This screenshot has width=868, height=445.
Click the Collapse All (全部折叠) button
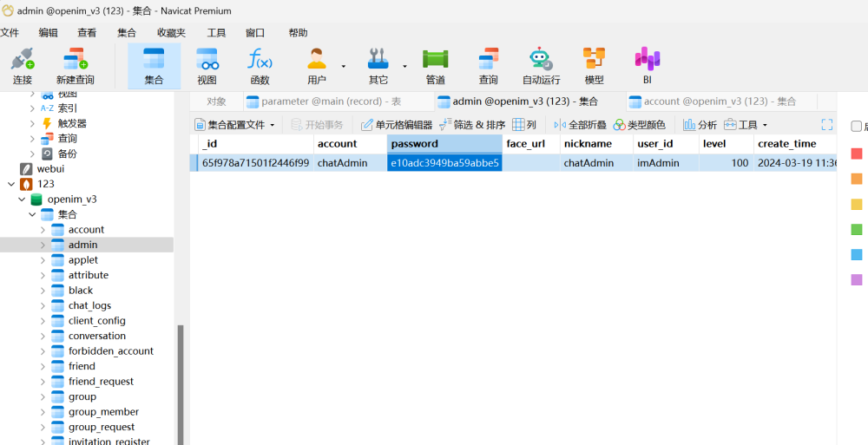(x=580, y=125)
